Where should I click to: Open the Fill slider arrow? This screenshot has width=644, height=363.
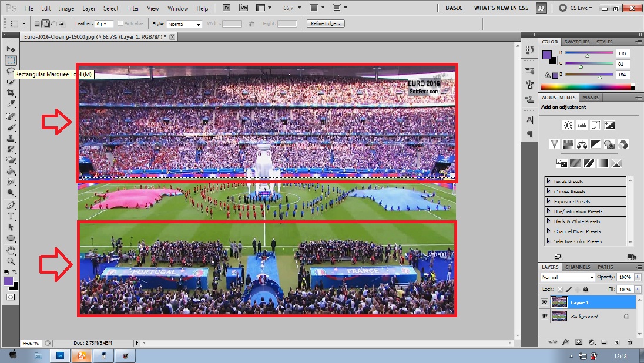638,289
